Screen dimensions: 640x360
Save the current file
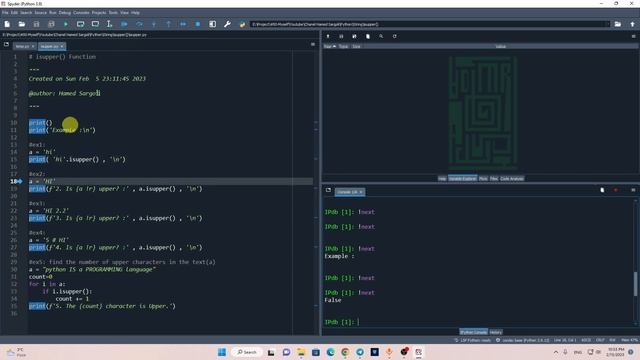click(36, 24)
